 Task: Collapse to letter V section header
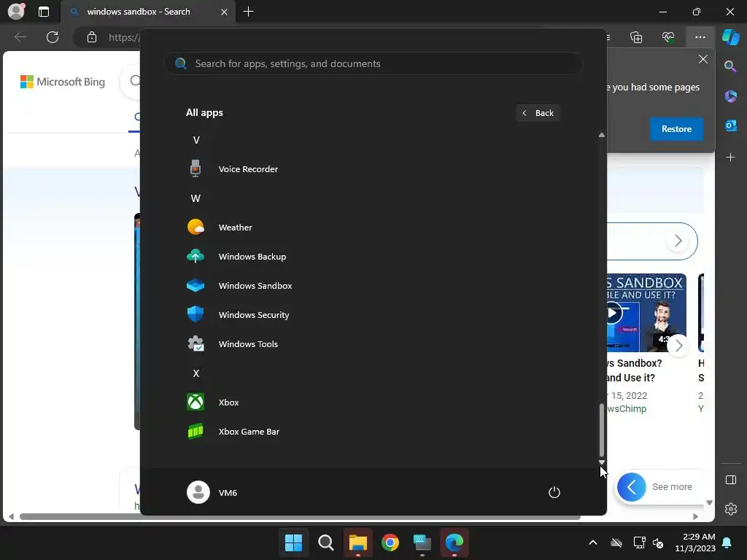coord(196,140)
